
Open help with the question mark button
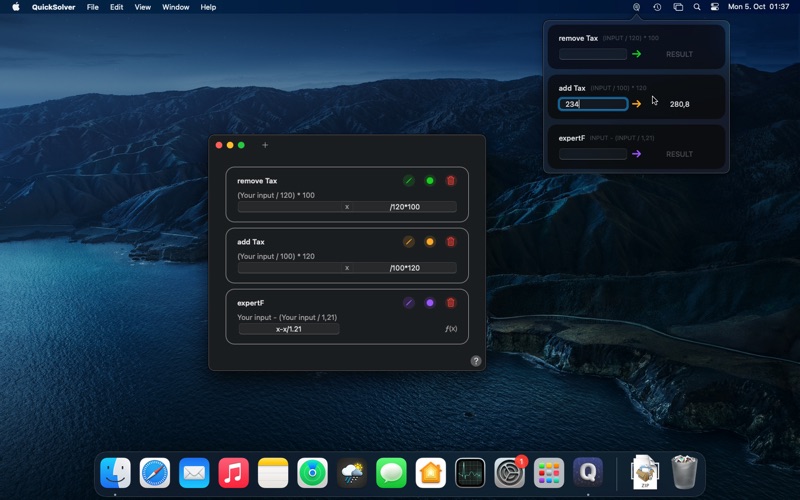pos(476,361)
